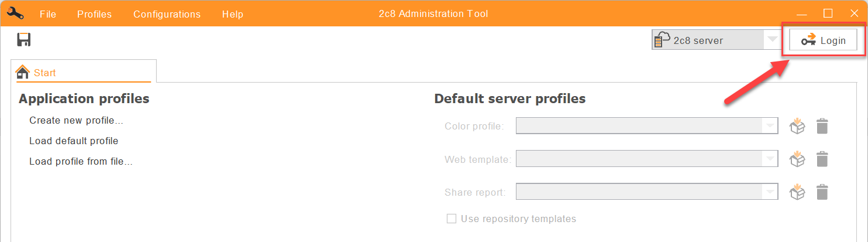Open the Color profile combo box
868x242 pixels.
pyautogui.click(x=647, y=125)
